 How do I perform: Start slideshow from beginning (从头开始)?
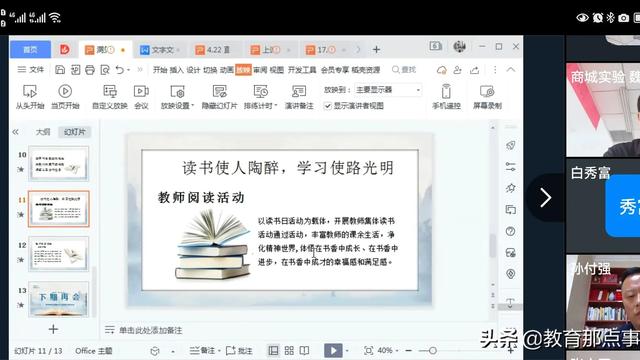click(x=30, y=97)
